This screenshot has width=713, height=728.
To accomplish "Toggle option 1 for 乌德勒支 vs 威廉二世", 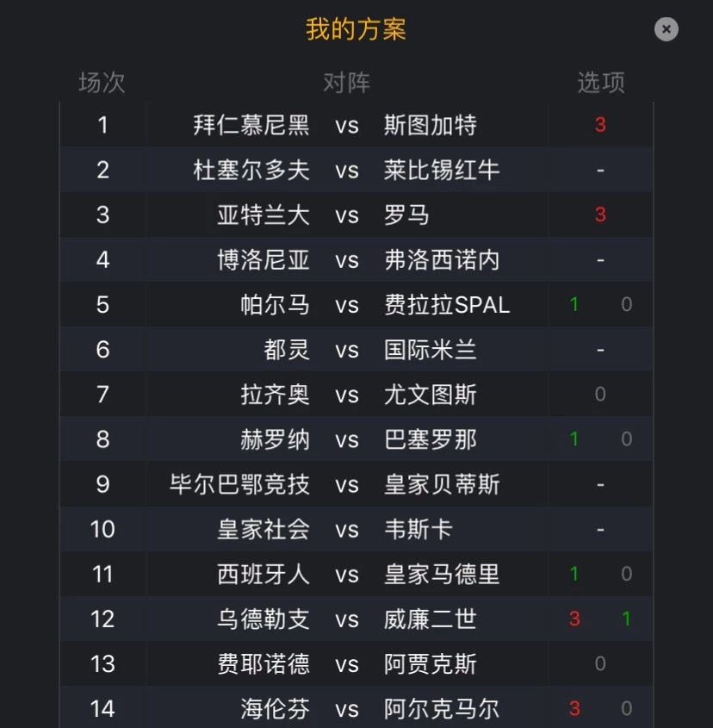I will coord(626,619).
